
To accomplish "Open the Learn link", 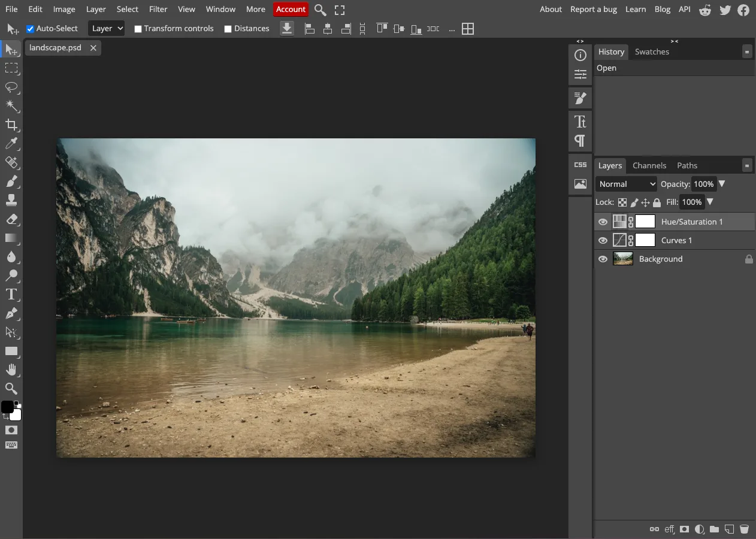I will pos(636,9).
